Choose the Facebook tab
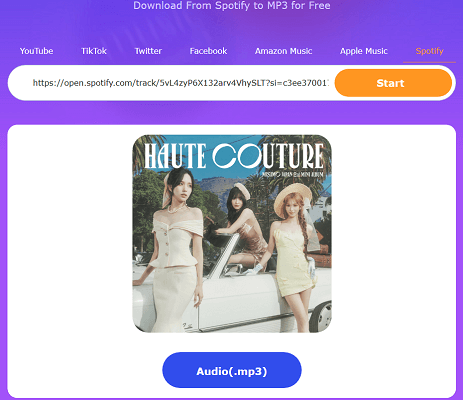Viewport: 463px width, 400px height. pos(208,51)
